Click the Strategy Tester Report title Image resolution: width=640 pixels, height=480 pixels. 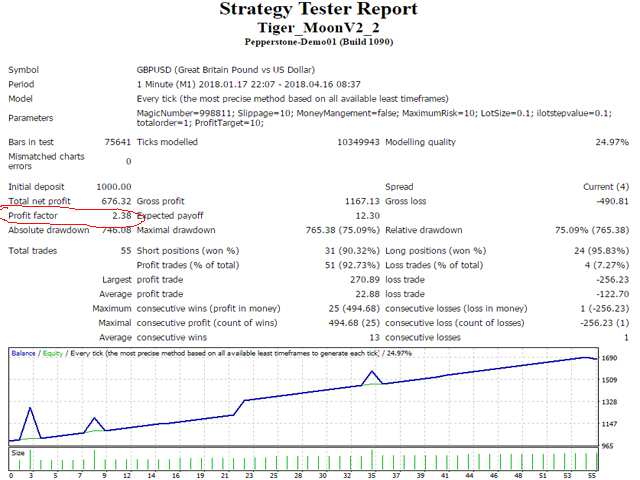click(x=319, y=10)
